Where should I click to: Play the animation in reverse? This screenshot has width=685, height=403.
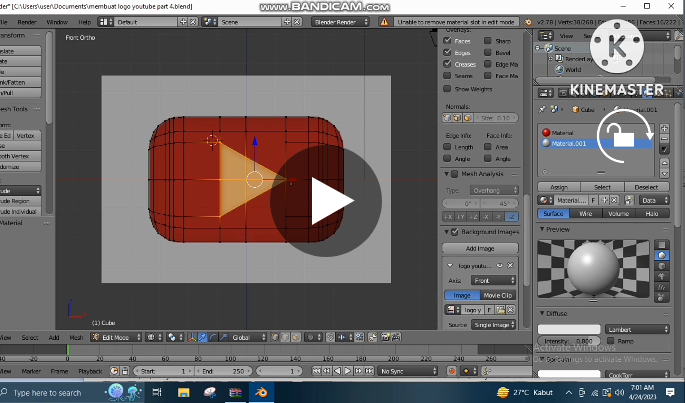pyautogui.click(x=337, y=371)
